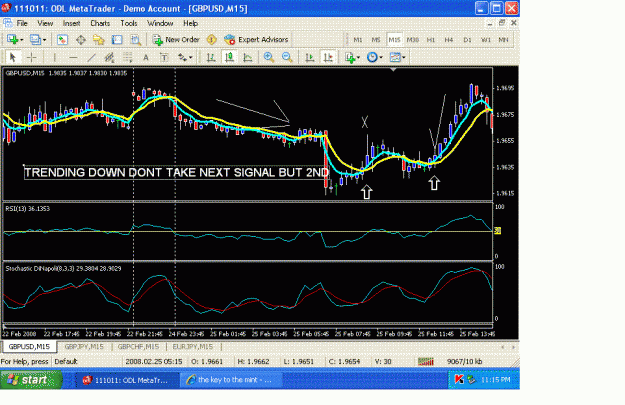Open the View menu

(x=45, y=23)
